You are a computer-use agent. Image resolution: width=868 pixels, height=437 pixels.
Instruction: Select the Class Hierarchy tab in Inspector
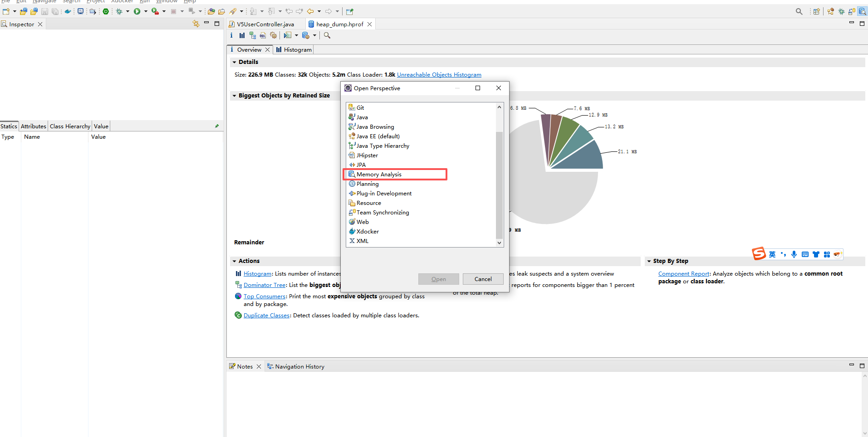pyautogui.click(x=70, y=126)
